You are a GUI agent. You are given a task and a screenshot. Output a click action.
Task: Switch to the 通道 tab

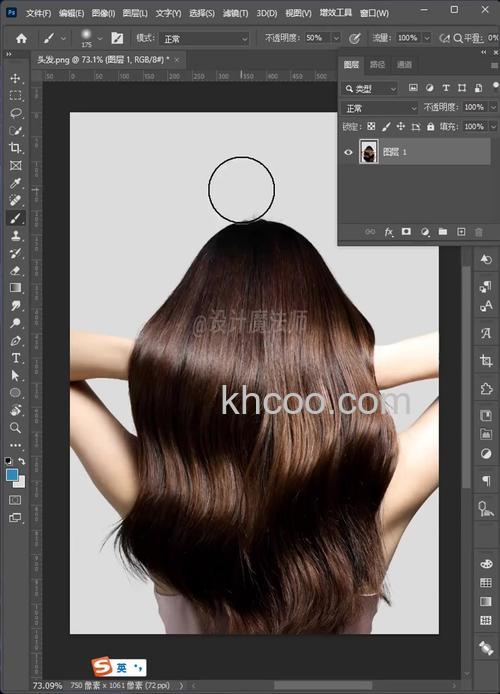coord(404,65)
